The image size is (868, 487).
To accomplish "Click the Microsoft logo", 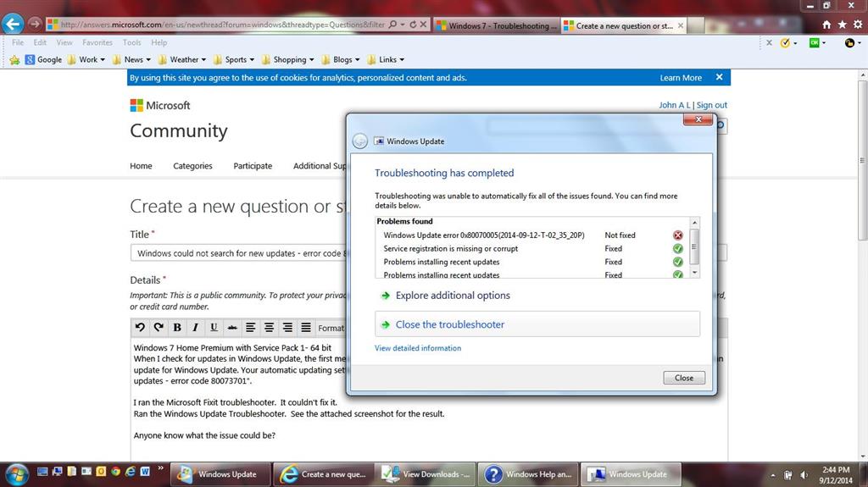I will (160, 105).
